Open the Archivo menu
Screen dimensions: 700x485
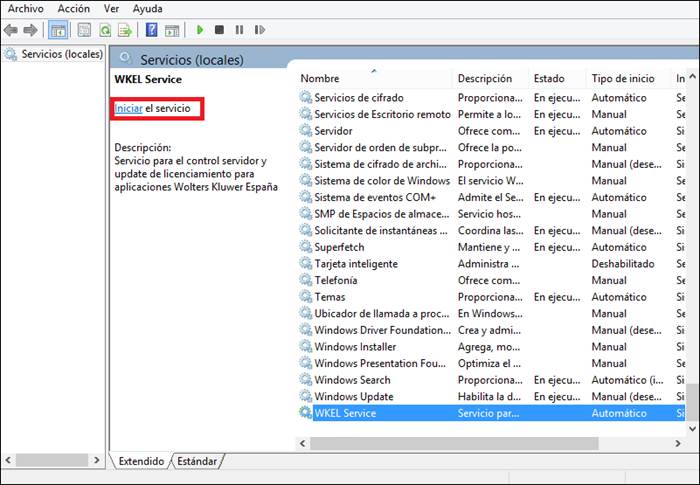(x=26, y=8)
